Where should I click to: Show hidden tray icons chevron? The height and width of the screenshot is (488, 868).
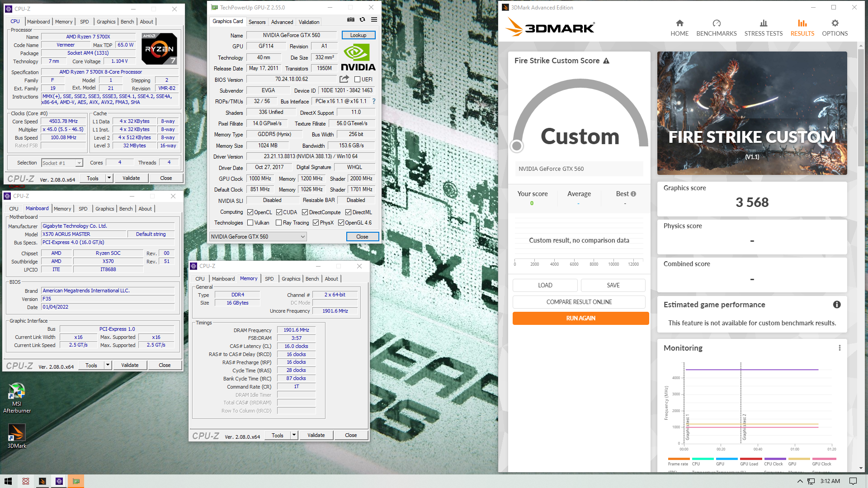[800, 481]
